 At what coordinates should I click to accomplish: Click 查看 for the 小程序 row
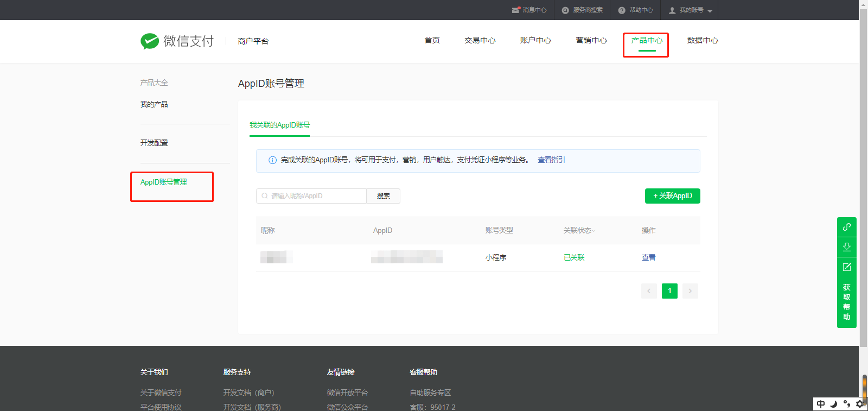[x=648, y=257]
